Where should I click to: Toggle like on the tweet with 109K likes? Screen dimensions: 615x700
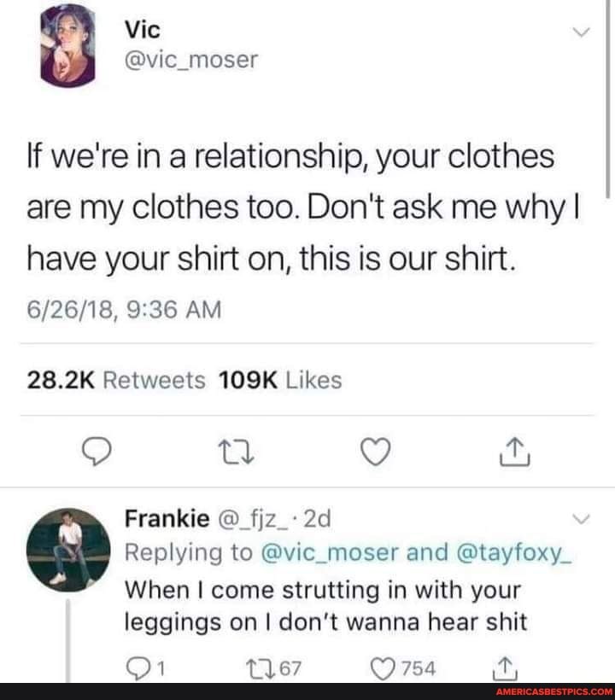(x=376, y=452)
